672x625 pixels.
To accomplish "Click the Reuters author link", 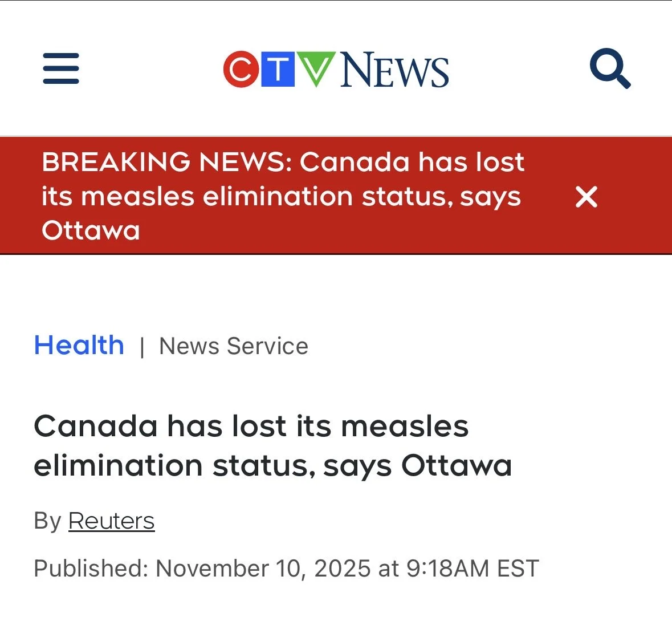I will tap(112, 521).
